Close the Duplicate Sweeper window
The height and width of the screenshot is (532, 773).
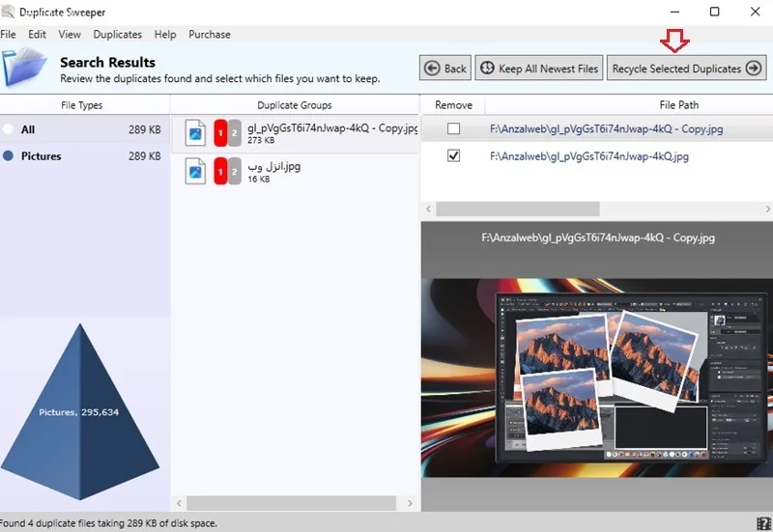click(x=755, y=12)
